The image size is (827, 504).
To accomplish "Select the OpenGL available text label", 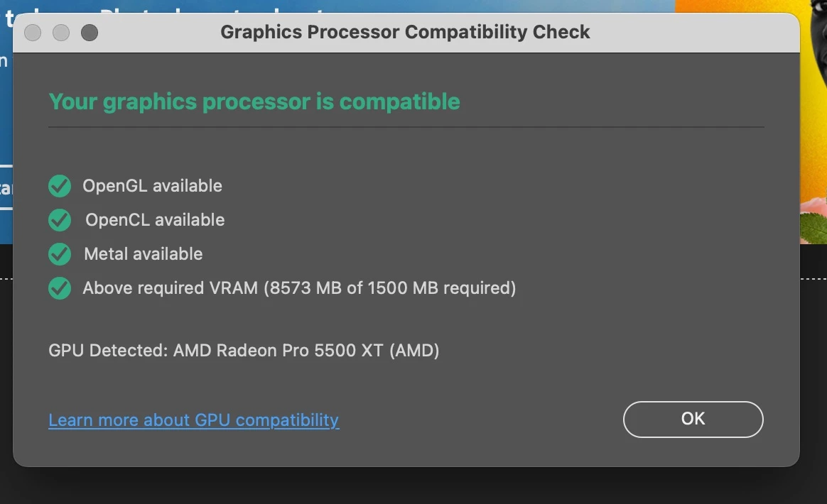I will click(x=152, y=186).
